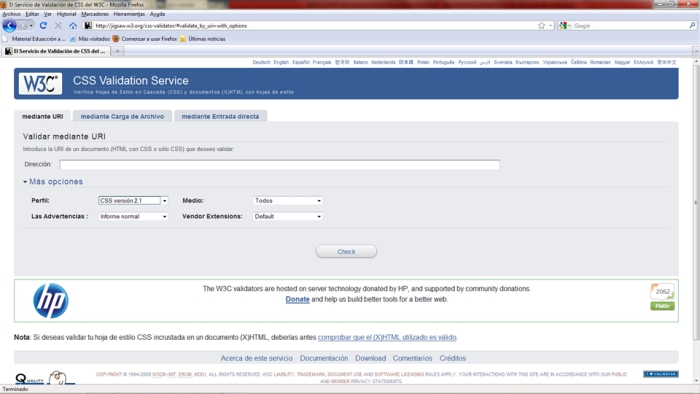Open the Perfil dropdown

coord(133,201)
